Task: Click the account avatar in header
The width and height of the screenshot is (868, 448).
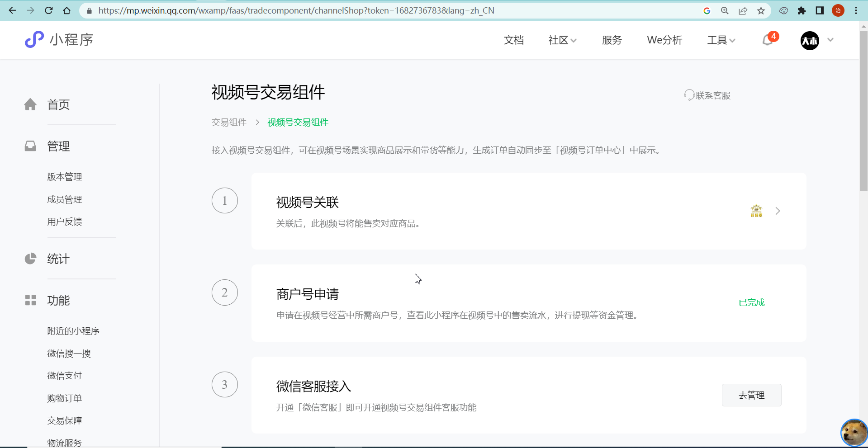Action: click(810, 40)
